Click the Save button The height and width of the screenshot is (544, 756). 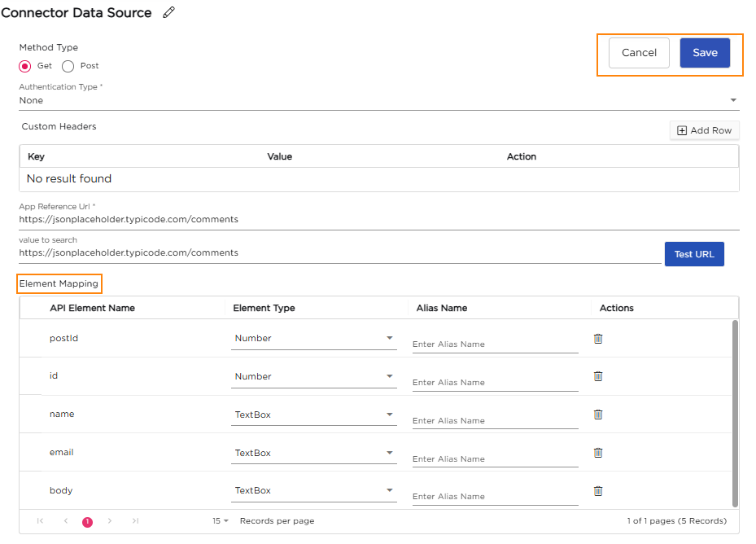pyautogui.click(x=705, y=53)
